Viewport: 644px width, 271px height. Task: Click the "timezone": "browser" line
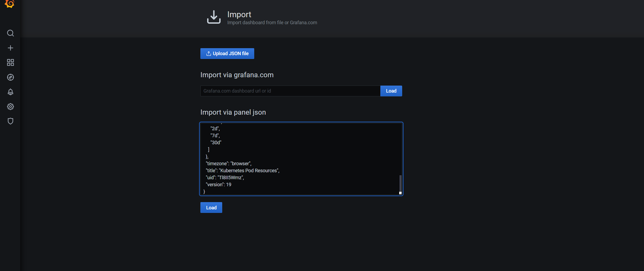point(228,164)
